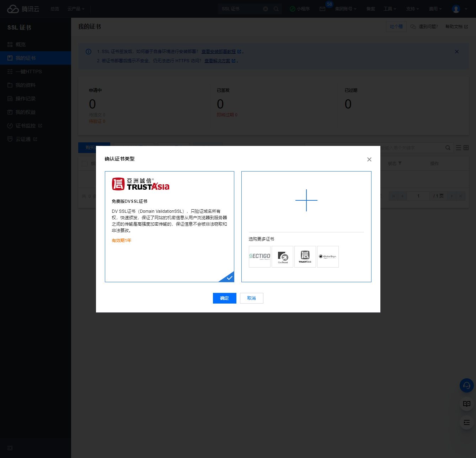Click the 待验证 0 count
This screenshot has width=476, height=458.
[x=97, y=121]
